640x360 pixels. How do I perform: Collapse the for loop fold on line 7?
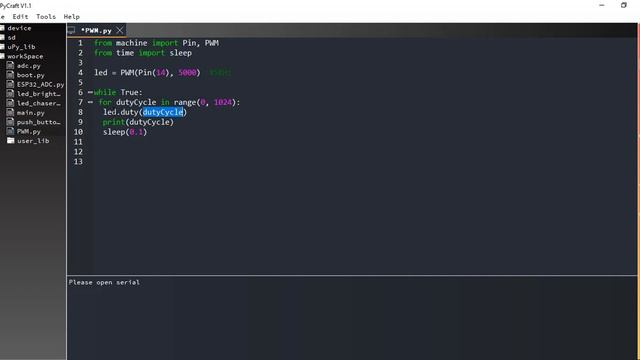pyautogui.click(x=90, y=102)
